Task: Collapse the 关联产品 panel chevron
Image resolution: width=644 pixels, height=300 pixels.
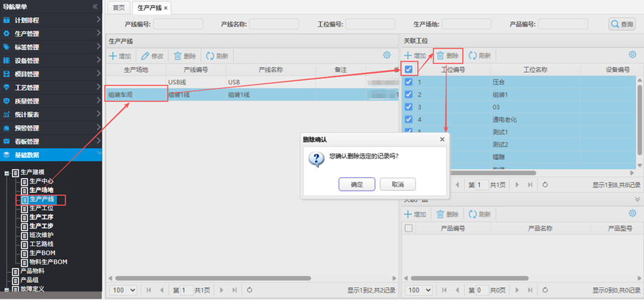Action: 637,199
